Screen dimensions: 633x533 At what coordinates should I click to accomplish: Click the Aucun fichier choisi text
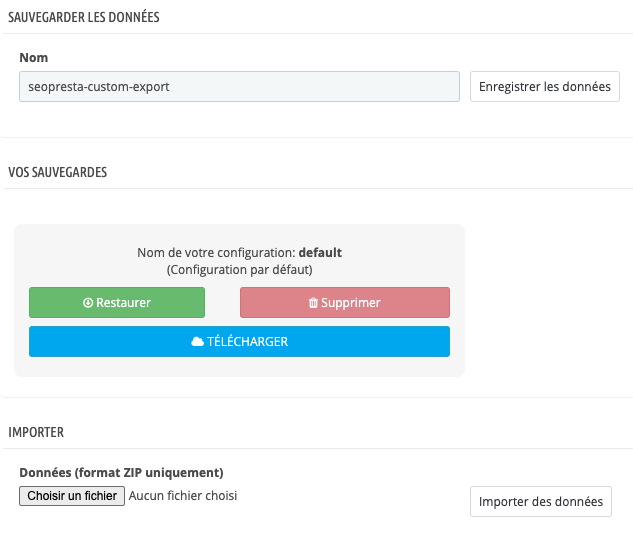(x=183, y=495)
